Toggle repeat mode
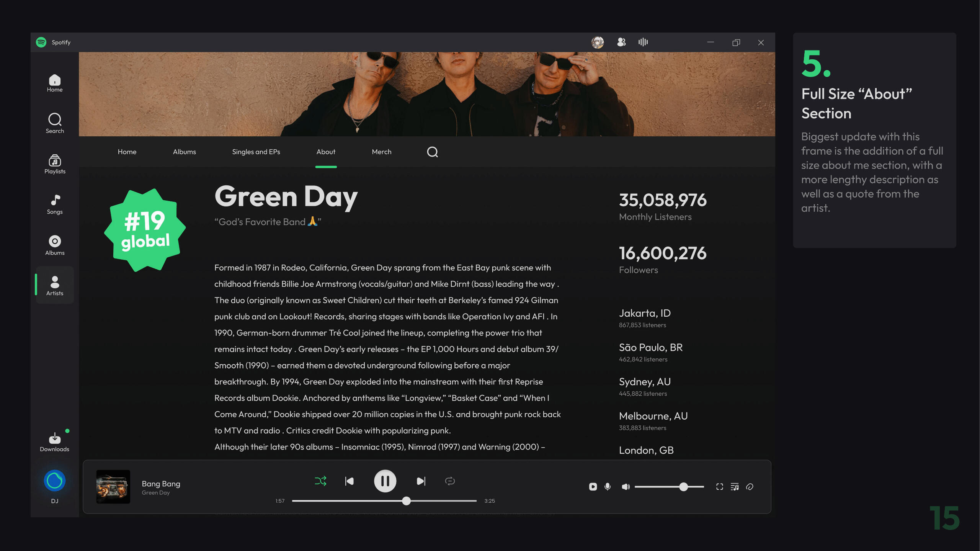This screenshot has height=551, width=980. (450, 481)
